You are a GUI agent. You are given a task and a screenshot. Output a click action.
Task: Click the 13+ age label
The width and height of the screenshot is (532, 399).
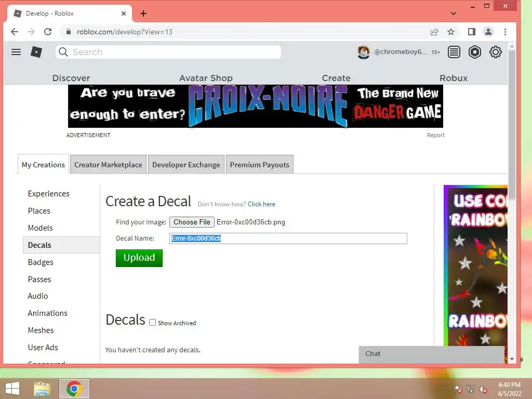436,52
